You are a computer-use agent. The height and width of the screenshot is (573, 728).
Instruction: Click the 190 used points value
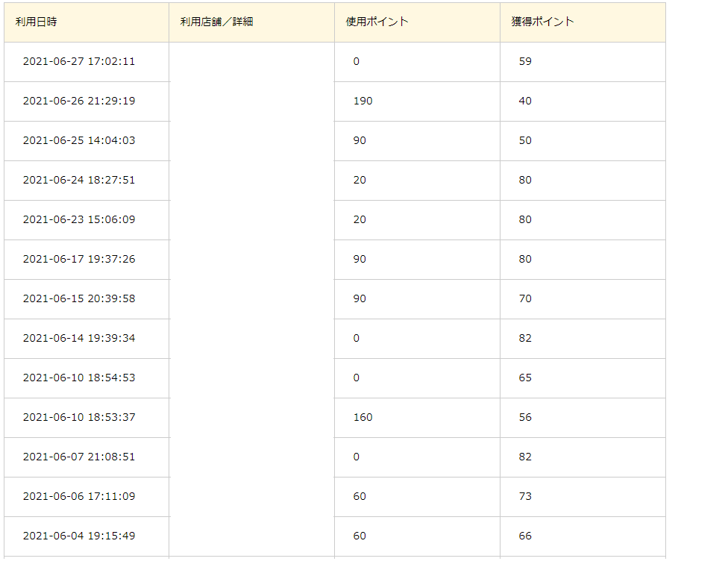coord(363,101)
